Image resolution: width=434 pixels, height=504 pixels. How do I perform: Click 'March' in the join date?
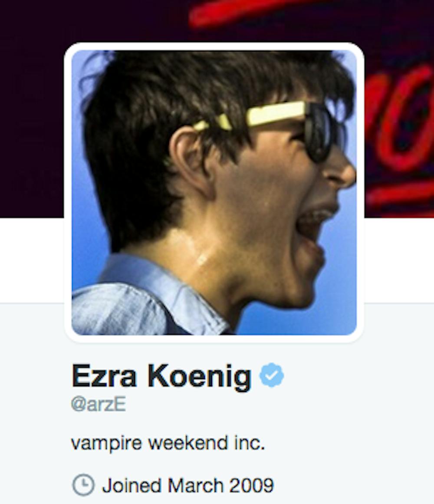point(195,485)
